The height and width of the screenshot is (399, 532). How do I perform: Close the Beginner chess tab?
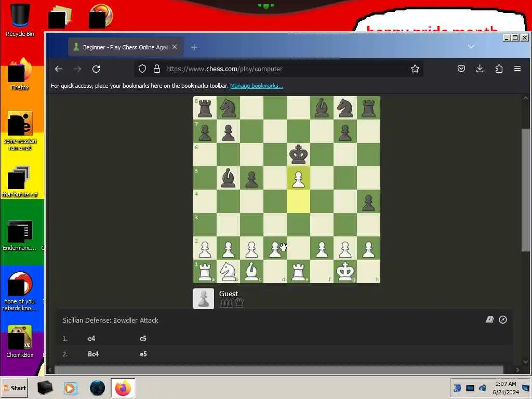175,47
